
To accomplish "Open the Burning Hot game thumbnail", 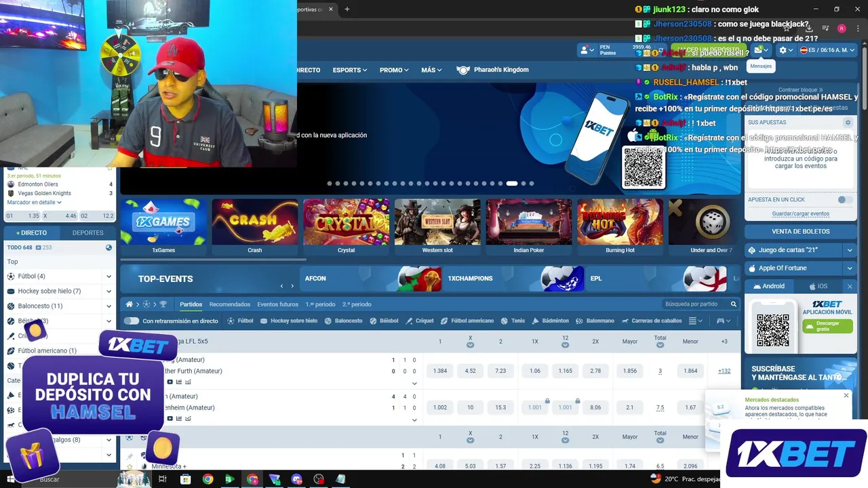I will click(x=620, y=226).
